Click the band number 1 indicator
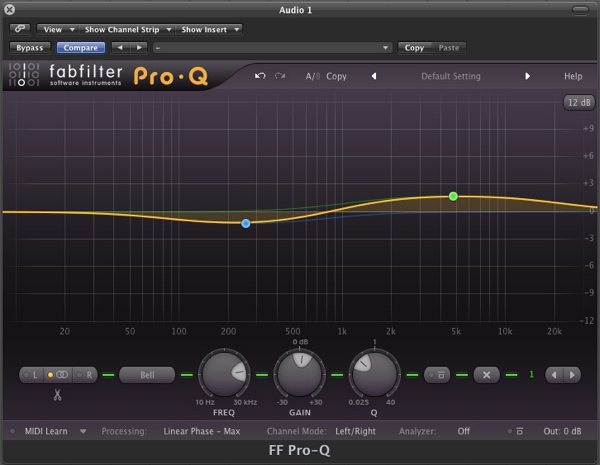The image size is (600, 465). click(x=531, y=374)
